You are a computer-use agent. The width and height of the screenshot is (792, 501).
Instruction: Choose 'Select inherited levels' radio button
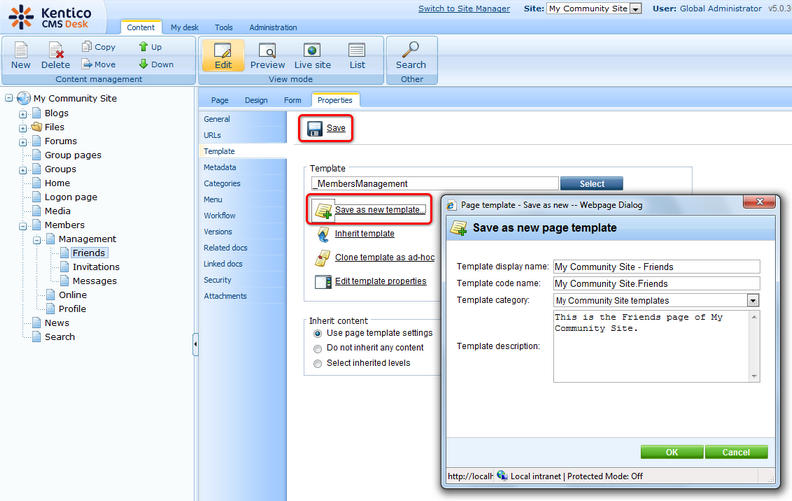coord(318,364)
